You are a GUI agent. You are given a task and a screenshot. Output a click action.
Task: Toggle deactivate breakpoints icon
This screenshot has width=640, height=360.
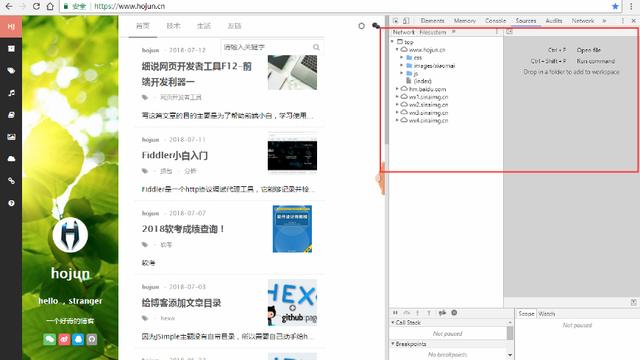[442, 313]
